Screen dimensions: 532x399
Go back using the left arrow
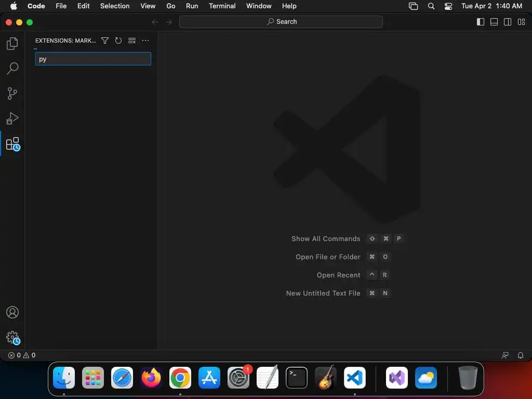(155, 22)
